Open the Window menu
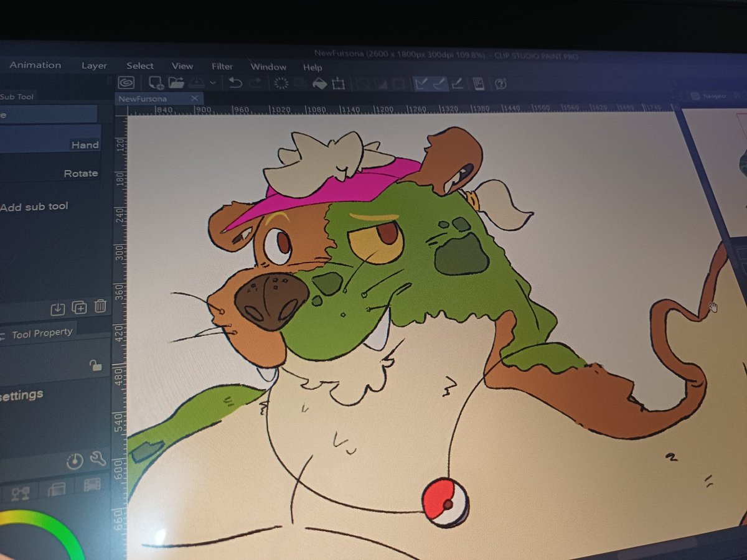Viewport: 747px width, 560px height. (268, 67)
